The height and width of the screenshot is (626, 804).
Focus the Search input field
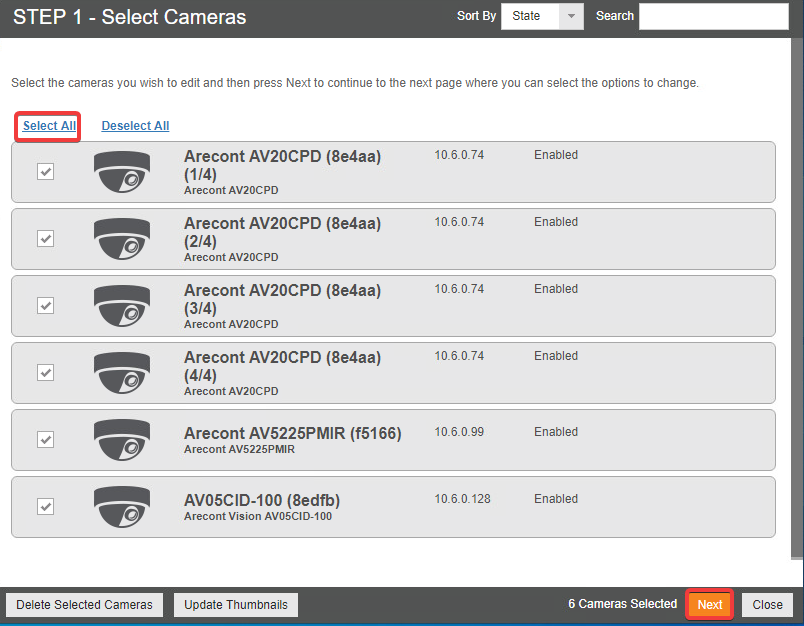click(714, 16)
